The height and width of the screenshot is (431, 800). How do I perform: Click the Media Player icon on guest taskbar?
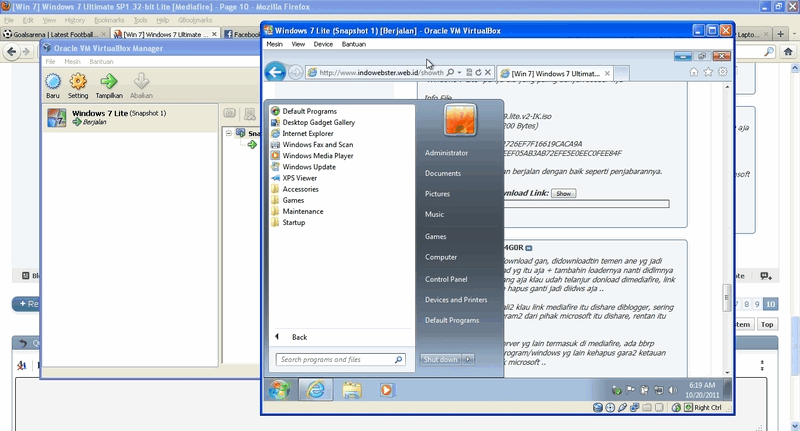pyautogui.click(x=386, y=390)
